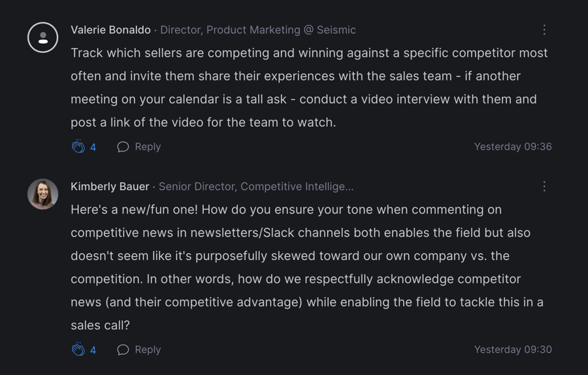Viewport: 588px width, 375px height.
Task: Clap for Kimberly Bauer's comment
Action: click(x=78, y=350)
